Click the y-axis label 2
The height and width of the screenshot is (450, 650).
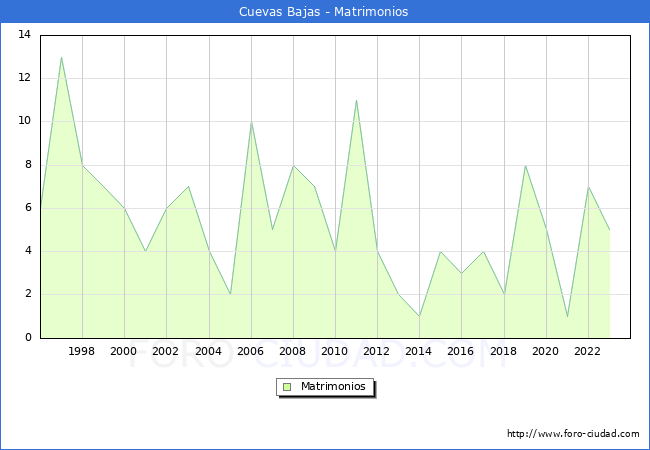(28, 294)
